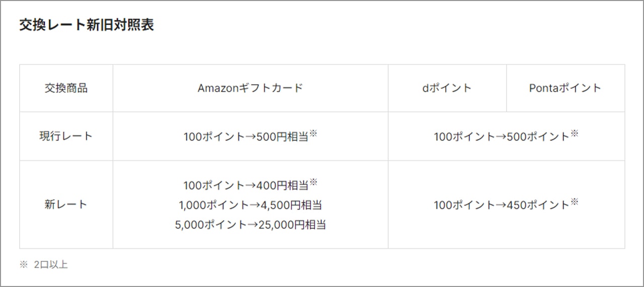
Task: Click the Amazonギフトカード column header
Action: [250, 88]
